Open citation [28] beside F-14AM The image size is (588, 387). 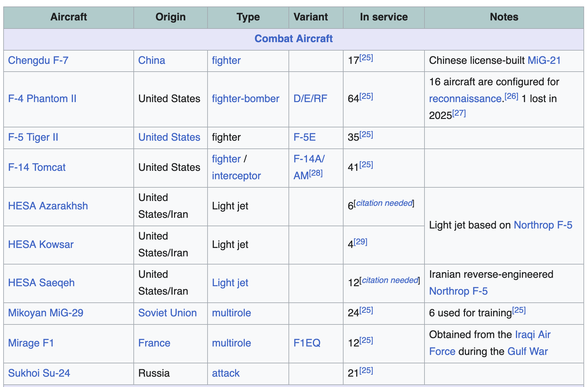(x=316, y=173)
